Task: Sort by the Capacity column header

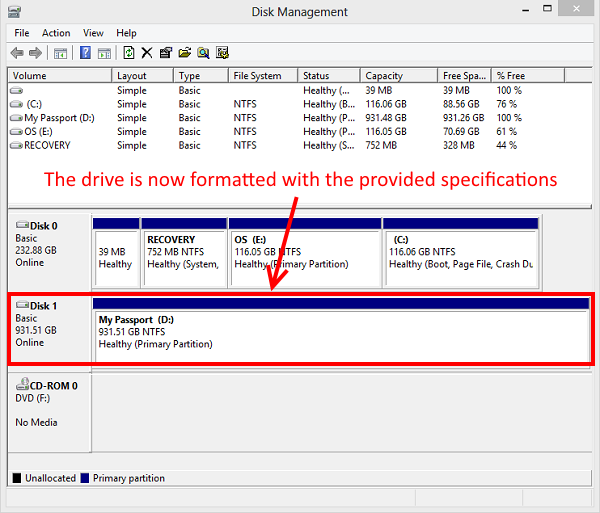Action: click(x=399, y=76)
